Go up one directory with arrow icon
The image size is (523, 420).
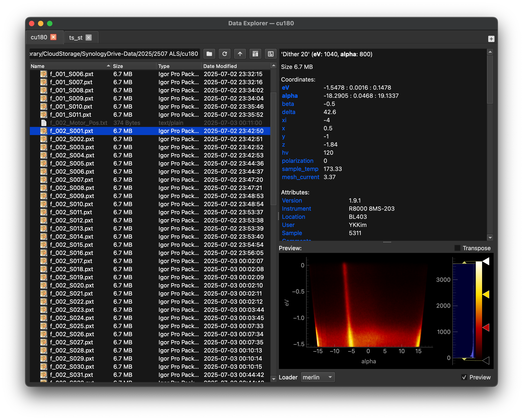240,54
